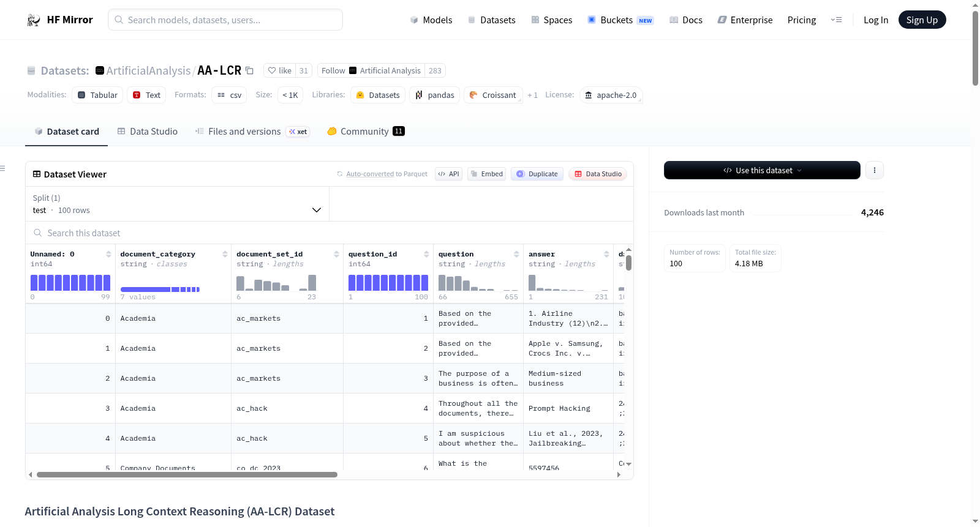Open the Pricing page
The width and height of the screenshot is (980, 527).
[x=802, y=20]
